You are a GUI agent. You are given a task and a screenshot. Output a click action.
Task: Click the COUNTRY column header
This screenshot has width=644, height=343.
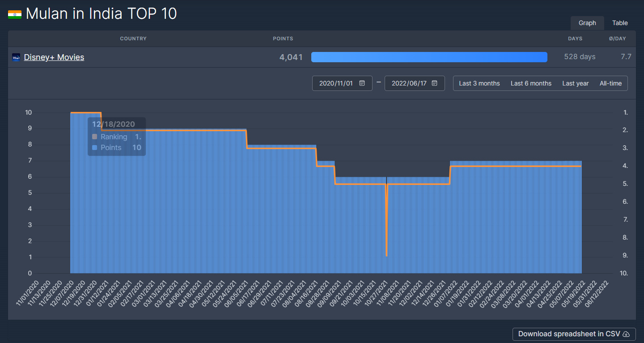[133, 39]
